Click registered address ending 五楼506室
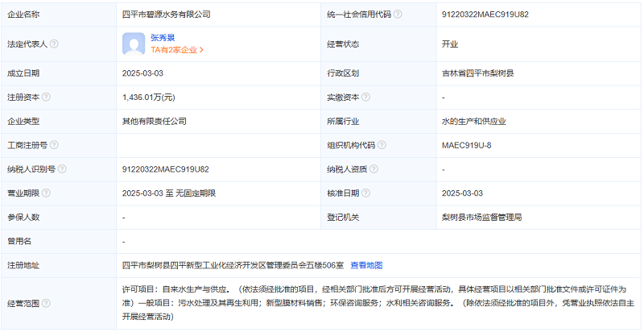This screenshot has width=644, height=332. pos(233,265)
